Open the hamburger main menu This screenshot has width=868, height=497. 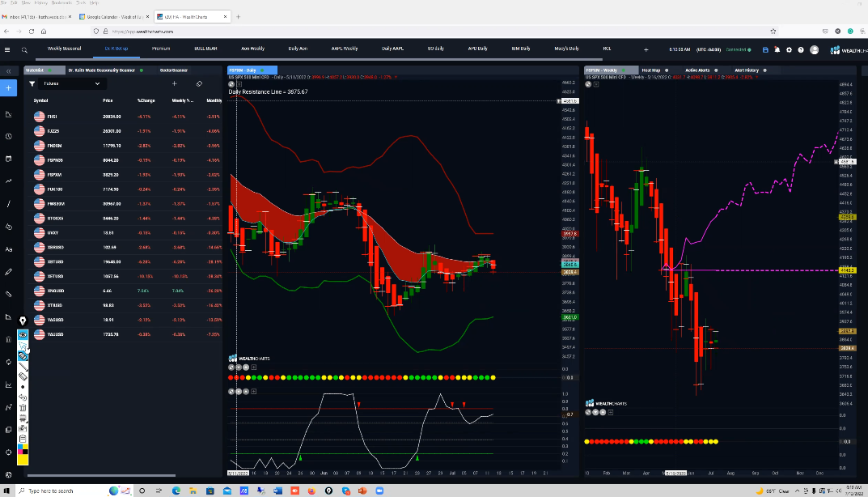click(7, 50)
